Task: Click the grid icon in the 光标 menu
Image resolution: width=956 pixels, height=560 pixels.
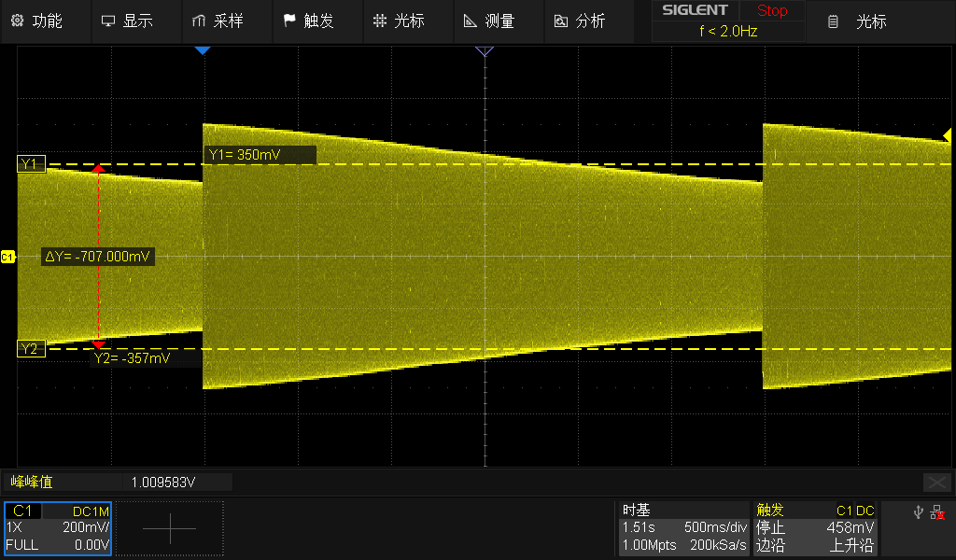Action: (x=380, y=21)
